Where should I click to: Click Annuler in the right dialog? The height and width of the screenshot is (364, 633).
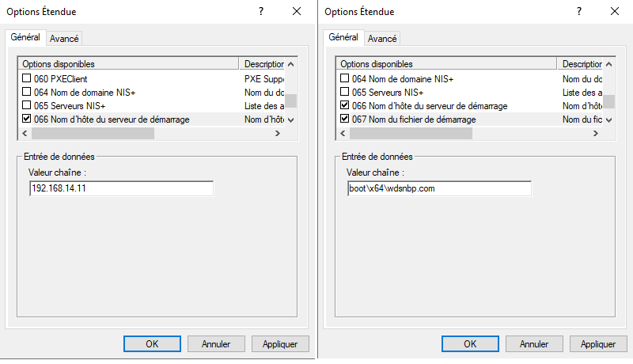[x=533, y=344]
